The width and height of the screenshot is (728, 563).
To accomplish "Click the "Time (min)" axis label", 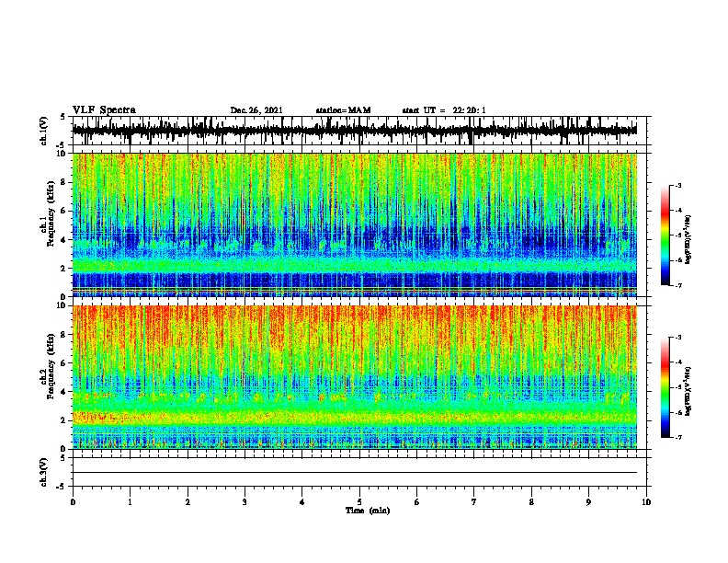I will (x=368, y=511).
